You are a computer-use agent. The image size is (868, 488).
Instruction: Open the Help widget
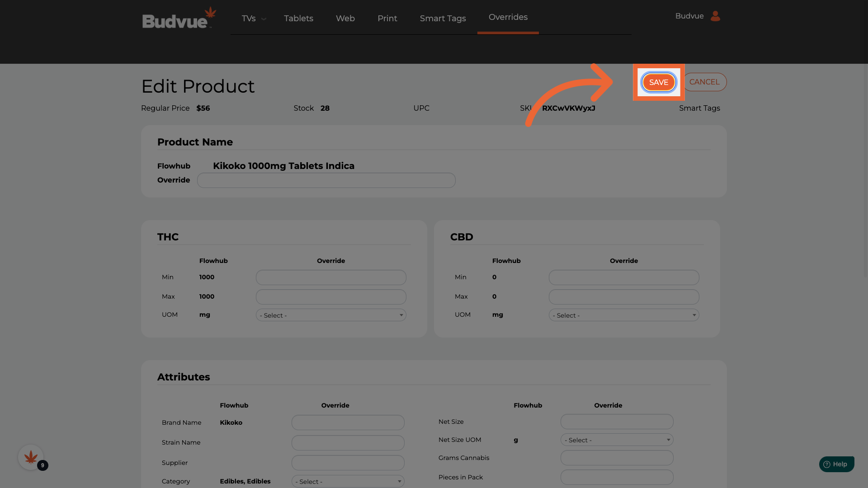pos(836,464)
